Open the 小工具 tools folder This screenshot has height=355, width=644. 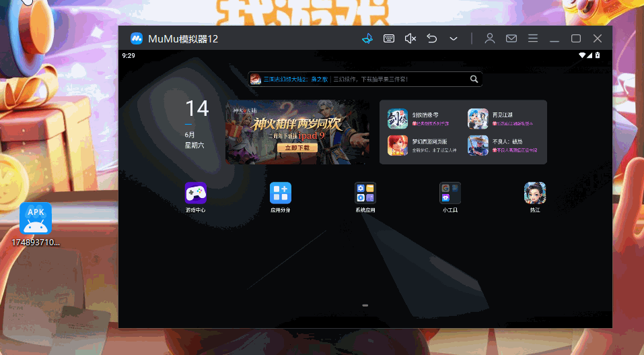pyautogui.click(x=450, y=193)
